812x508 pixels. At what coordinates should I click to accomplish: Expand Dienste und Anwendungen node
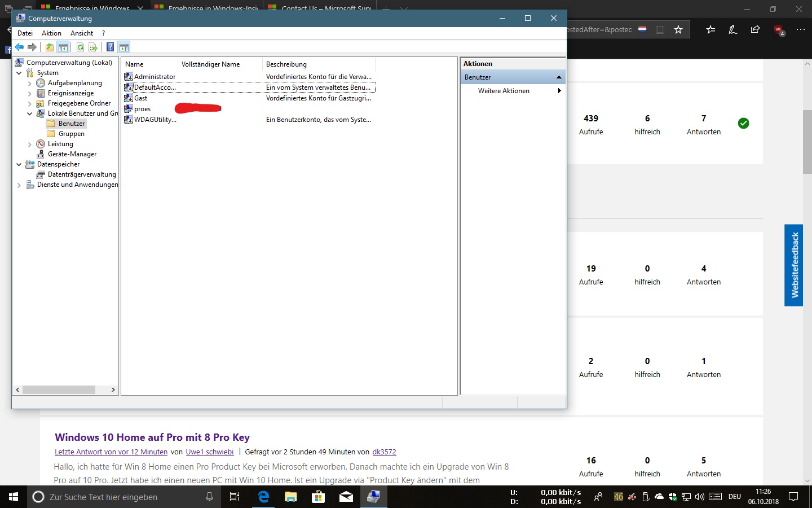pos(19,185)
